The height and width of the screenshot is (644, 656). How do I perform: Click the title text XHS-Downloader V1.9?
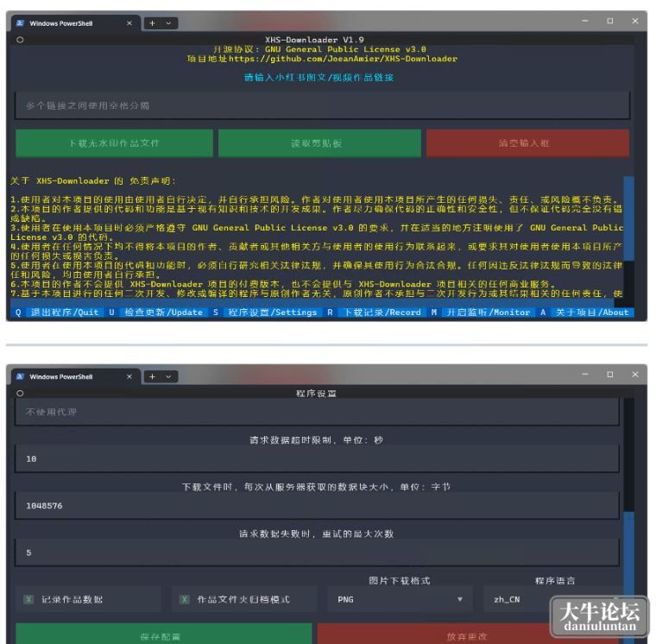(x=314, y=40)
